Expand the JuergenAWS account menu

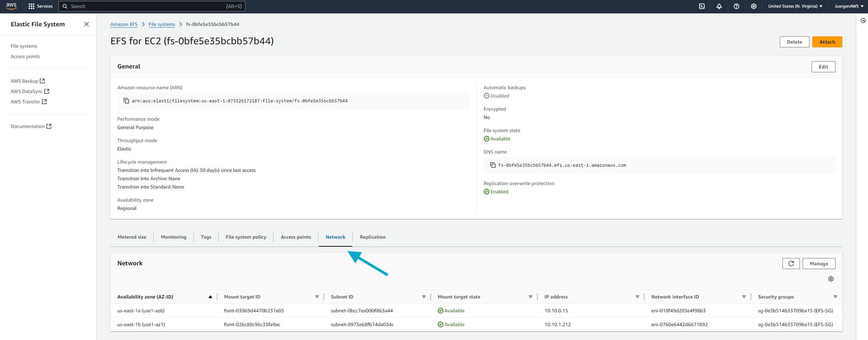[849, 6]
